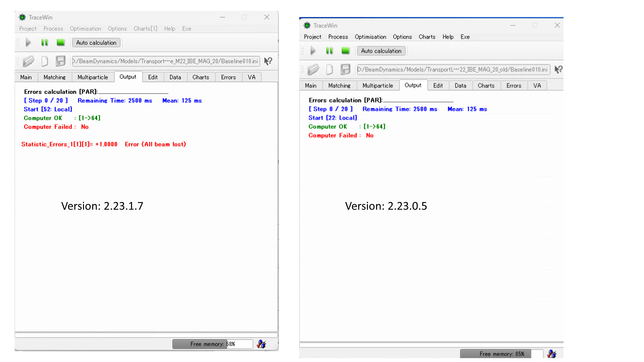Switch to Main tab in right window
644x362 pixels.
tap(311, 86)
